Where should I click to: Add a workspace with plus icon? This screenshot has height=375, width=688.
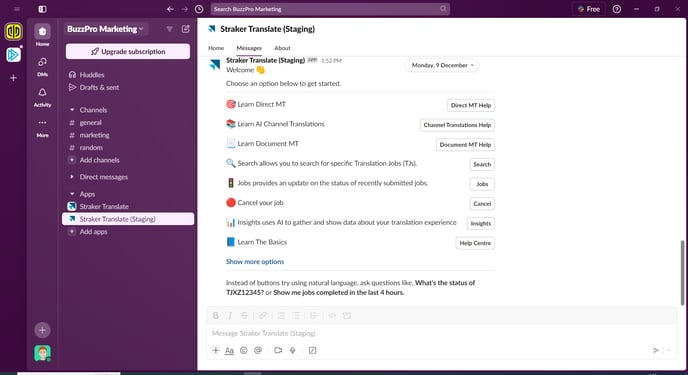(x=14, y=78)
